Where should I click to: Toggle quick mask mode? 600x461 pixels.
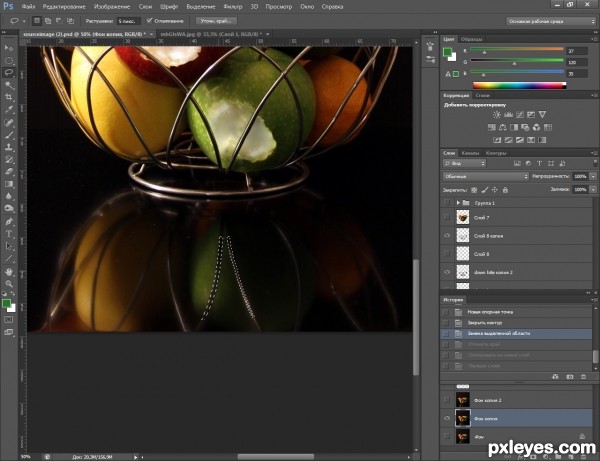(8, 320)
